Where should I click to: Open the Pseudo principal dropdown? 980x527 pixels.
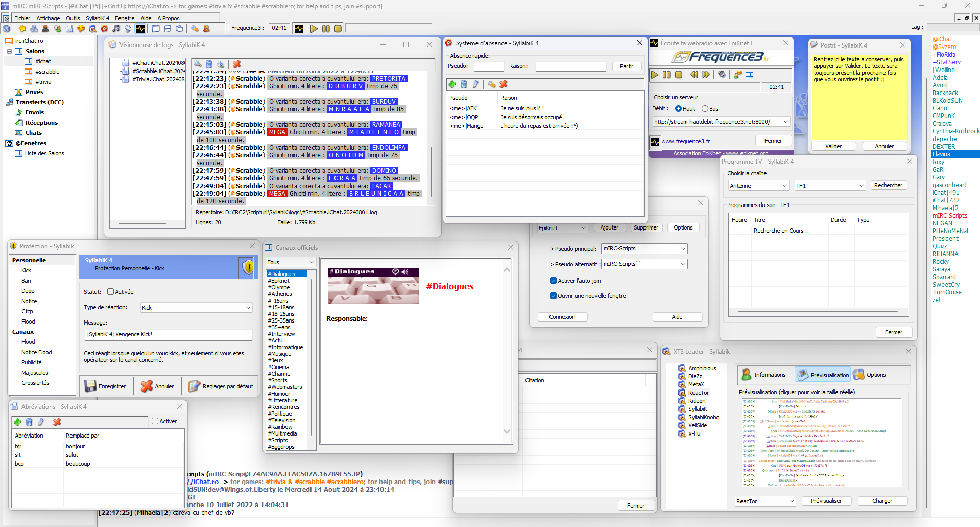pos(644,249)
